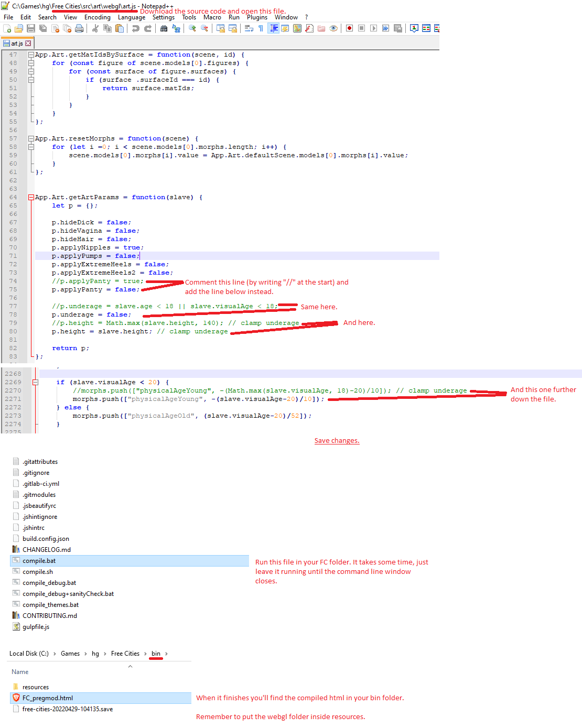The image size is (582, 728).
Task: Click the Monitoring eye icon
Action: point(333,28)
